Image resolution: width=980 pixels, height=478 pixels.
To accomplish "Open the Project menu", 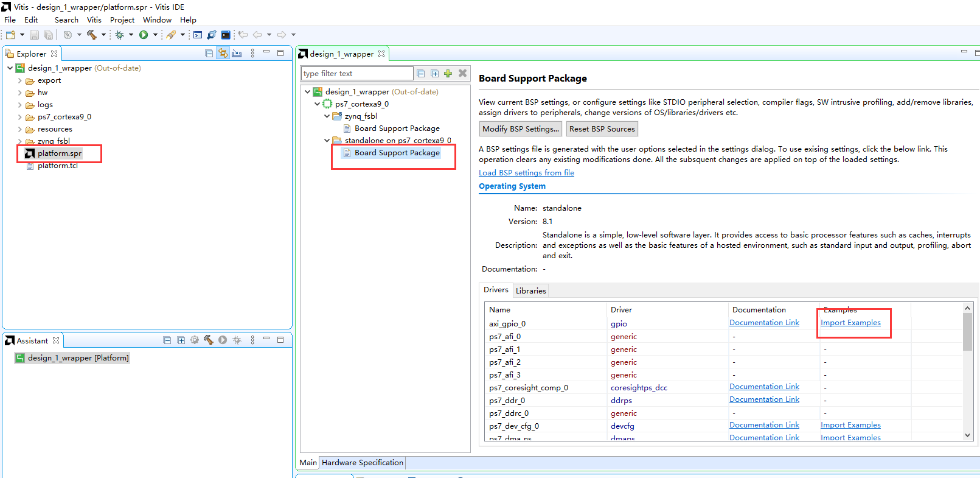I will tap(122, 20).
